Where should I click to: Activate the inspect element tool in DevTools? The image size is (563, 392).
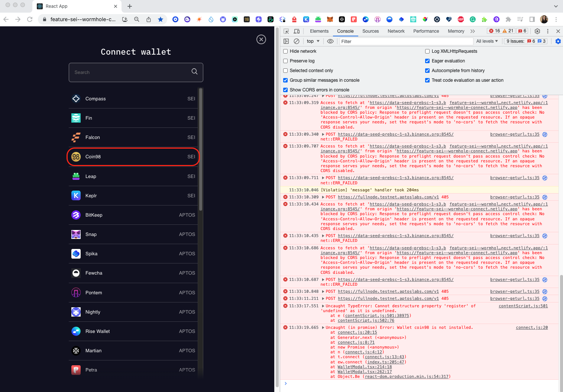pos(285,31)
